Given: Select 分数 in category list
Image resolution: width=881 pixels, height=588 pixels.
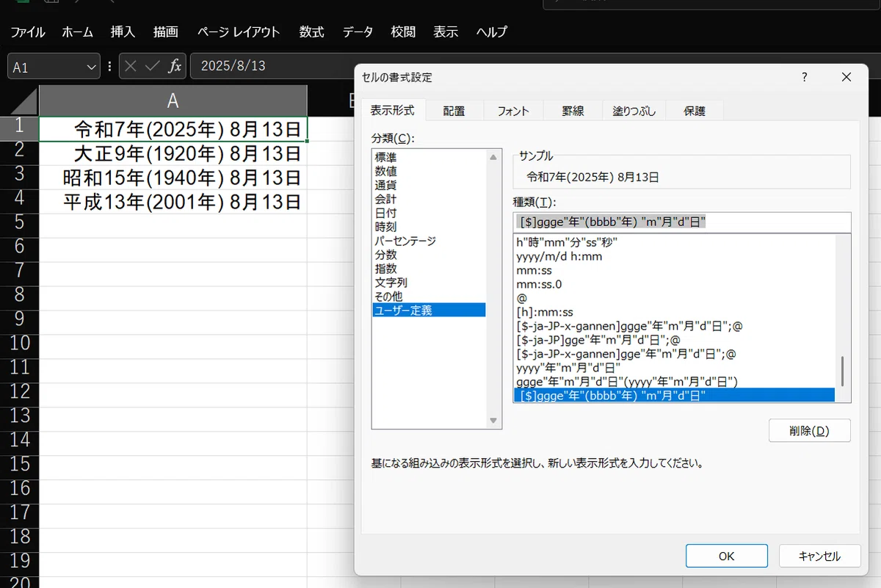Looking at the screenshot, I should pos(429,255).
